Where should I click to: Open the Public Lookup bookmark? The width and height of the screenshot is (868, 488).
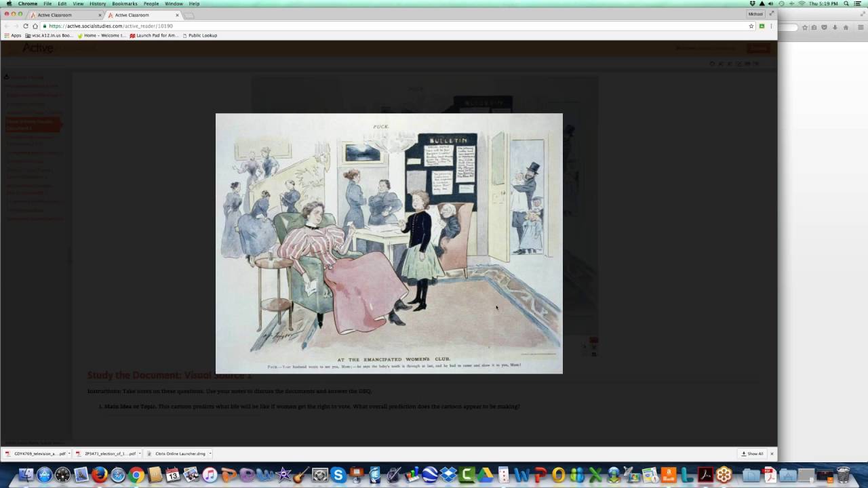point(200,35)
